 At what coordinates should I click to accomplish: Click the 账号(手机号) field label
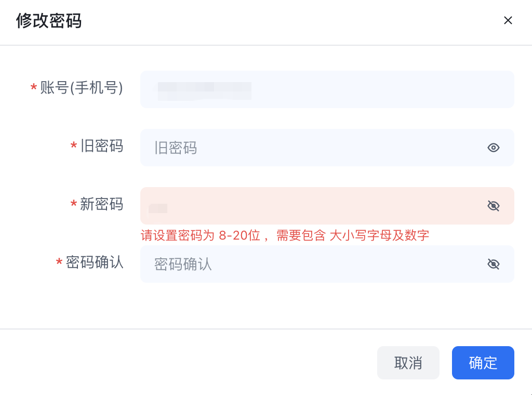pyautogui.click(x=82, y=88)
